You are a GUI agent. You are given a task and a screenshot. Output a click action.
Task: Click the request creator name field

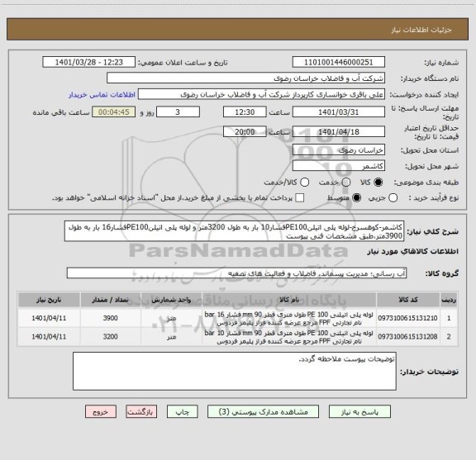click(261, 94)
